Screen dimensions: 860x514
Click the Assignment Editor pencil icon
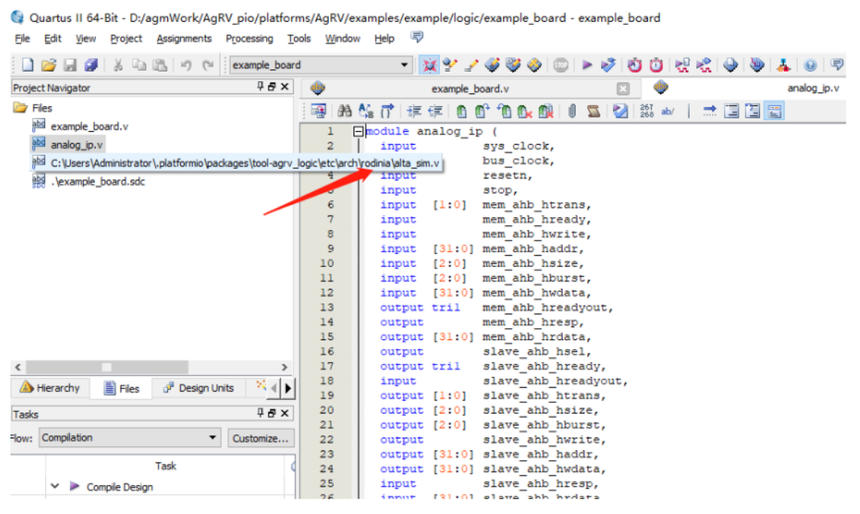471,65
